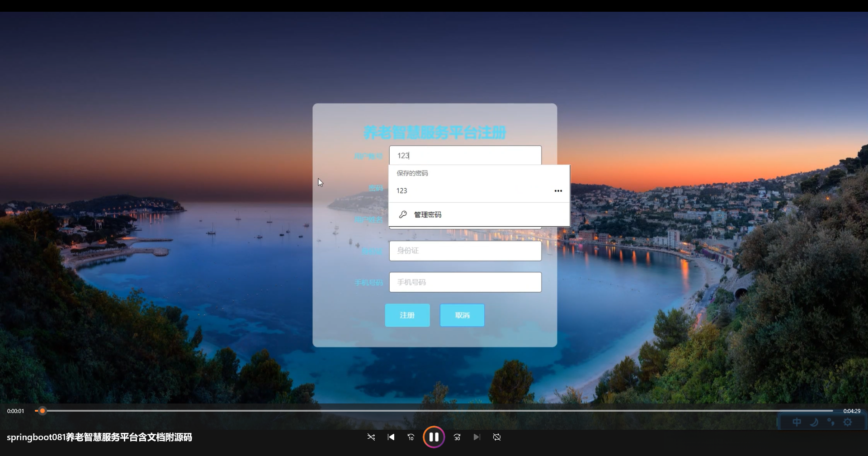Open 管理密码 manage passwords option

479,214
